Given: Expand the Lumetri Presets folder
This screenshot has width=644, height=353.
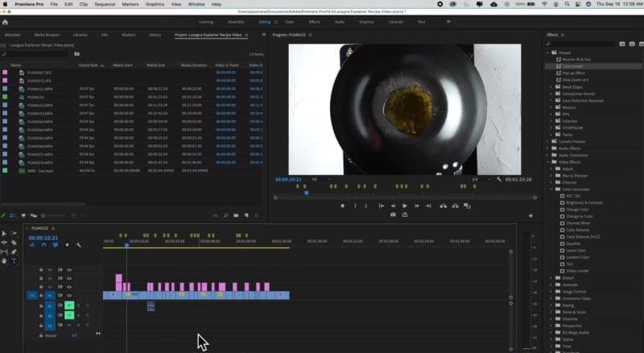Looking at the screenshot, I should (548, 142).
